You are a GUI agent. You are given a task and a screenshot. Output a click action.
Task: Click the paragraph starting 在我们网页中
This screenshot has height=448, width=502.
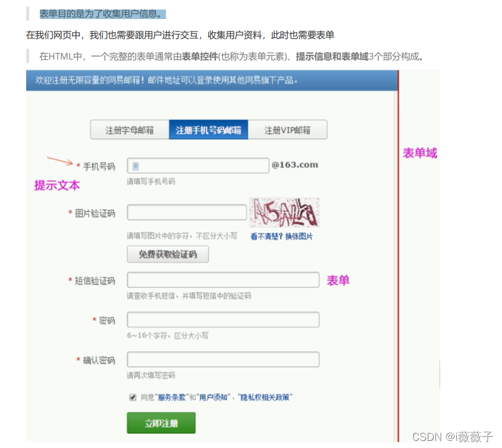pos(180,35)
